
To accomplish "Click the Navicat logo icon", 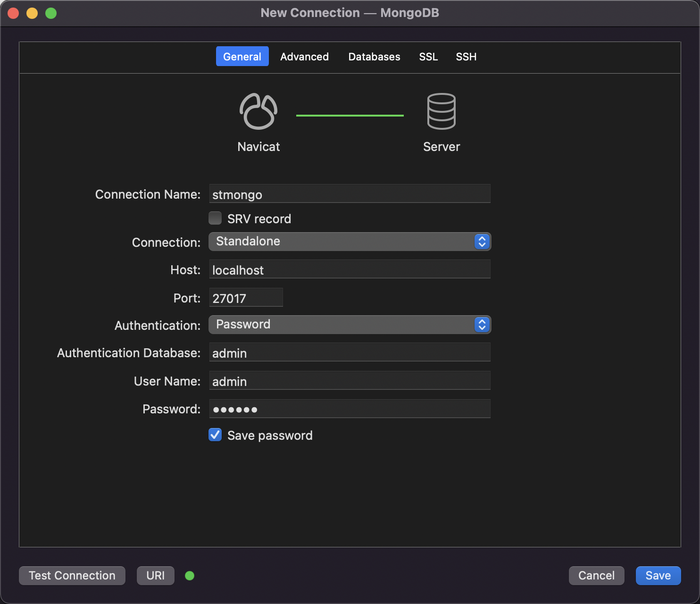I will pos(258,111).
